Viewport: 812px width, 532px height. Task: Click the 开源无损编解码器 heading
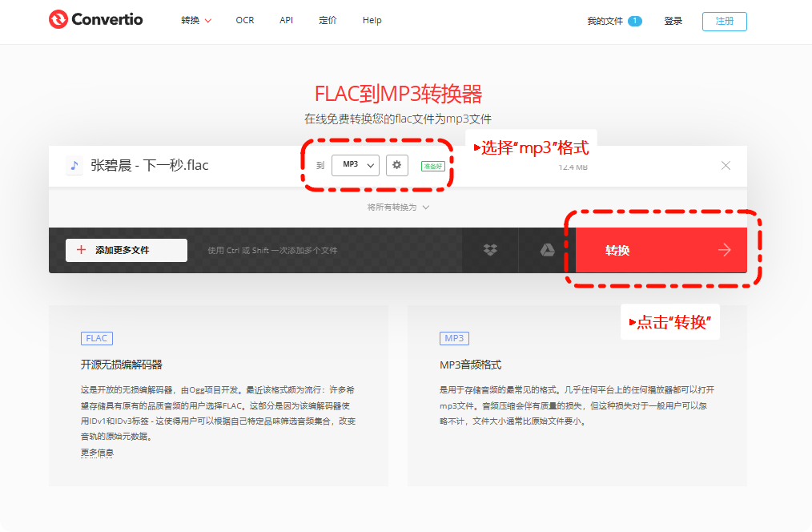(121, 365)
